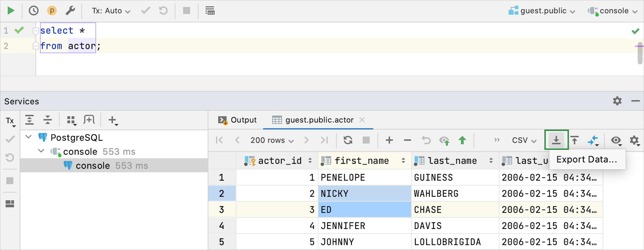The width and height of the screenshot is (644, 250).
Task: Select the PENELOPE cell
Action: coord(364,178)
